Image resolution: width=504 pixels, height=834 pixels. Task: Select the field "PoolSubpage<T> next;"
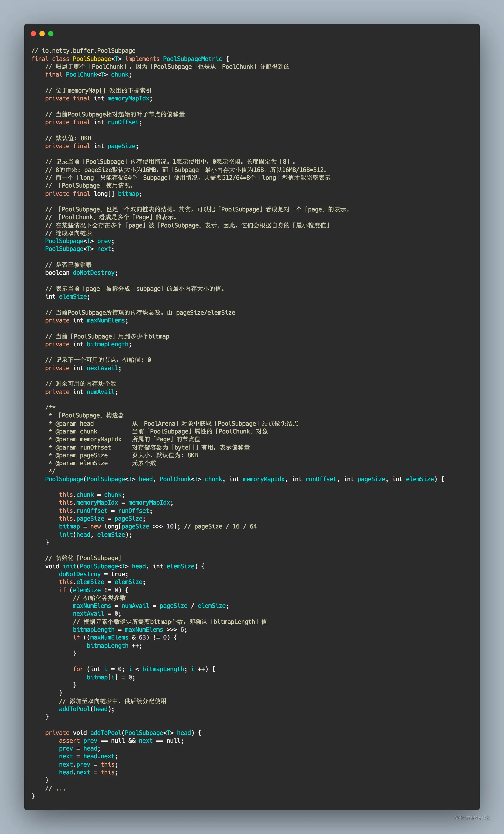[80, 249]
